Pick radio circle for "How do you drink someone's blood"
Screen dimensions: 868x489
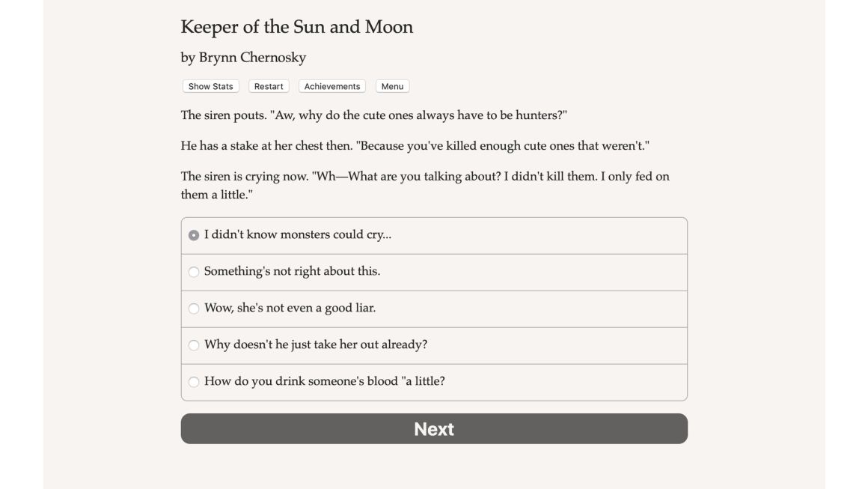(194, 382)
